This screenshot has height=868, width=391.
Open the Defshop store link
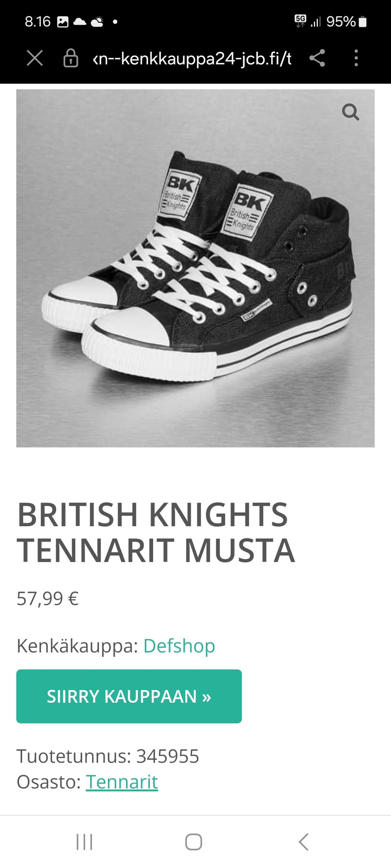click(x=179, y=646)
